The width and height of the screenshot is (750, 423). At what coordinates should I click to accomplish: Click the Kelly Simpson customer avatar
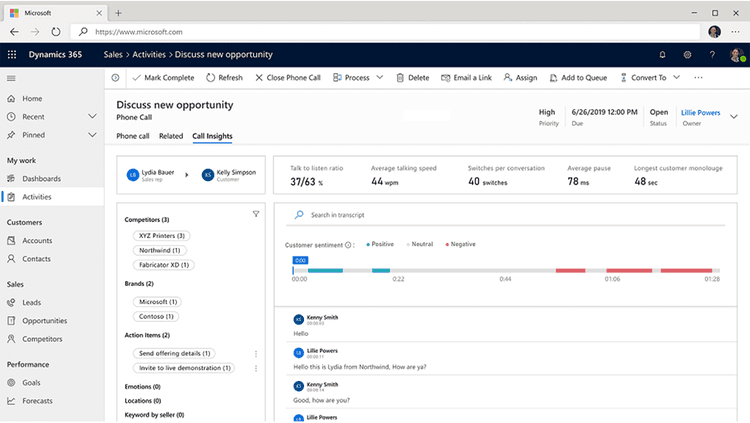coord(208,175)
